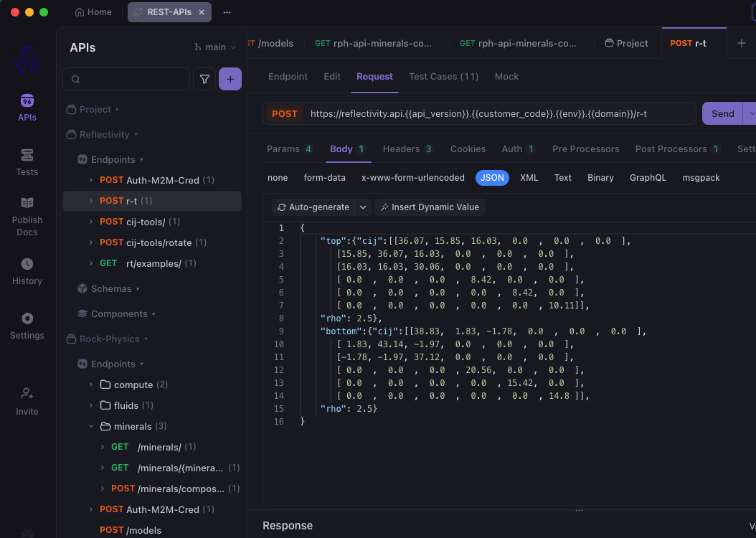This screenshot has height=538, width=756.
Task: Click the Reflectivity Endpoints icon
Action: (x=82, y=159)
